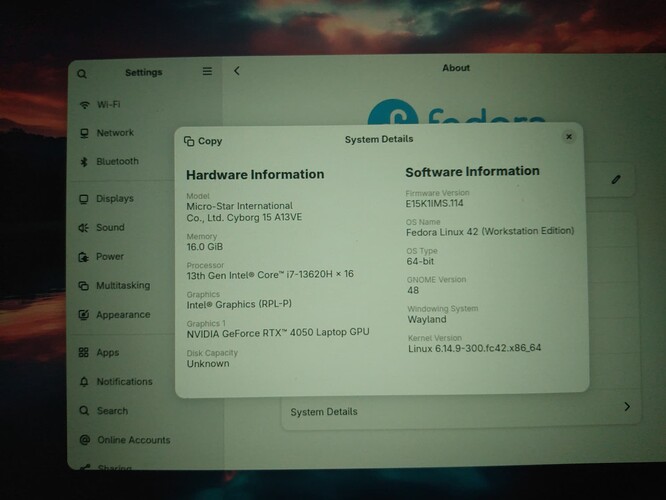Click the Settings sidebar title
Viewport: 666px width, 500px height.
coord(144,73)
